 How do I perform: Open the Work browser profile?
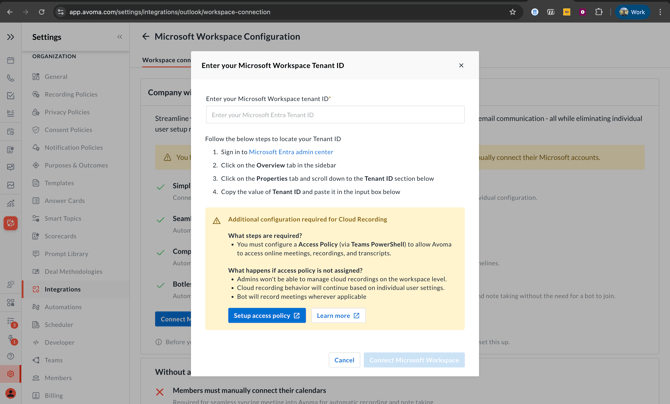(632, 12)
